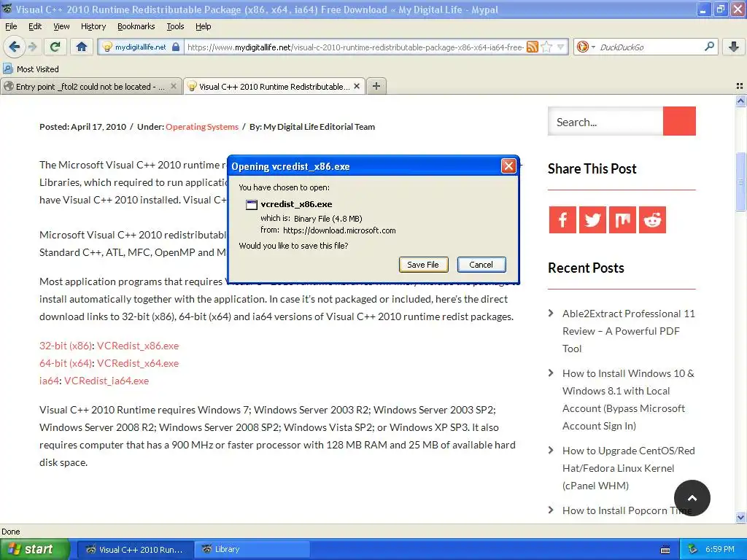Bookmark this page with the star icon
Image resolution: width=747 pixels, height=560 pixels.
click(547, 47)
